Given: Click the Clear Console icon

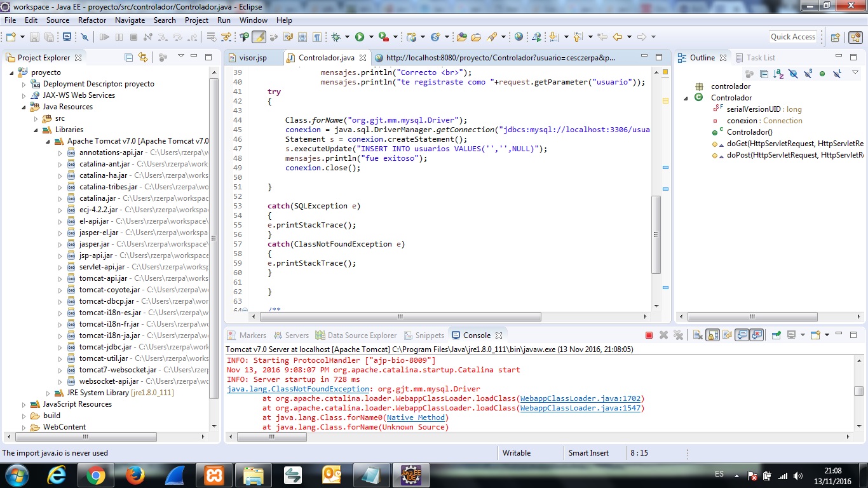Looking at the screenshot, I should (x=698, y=335).
